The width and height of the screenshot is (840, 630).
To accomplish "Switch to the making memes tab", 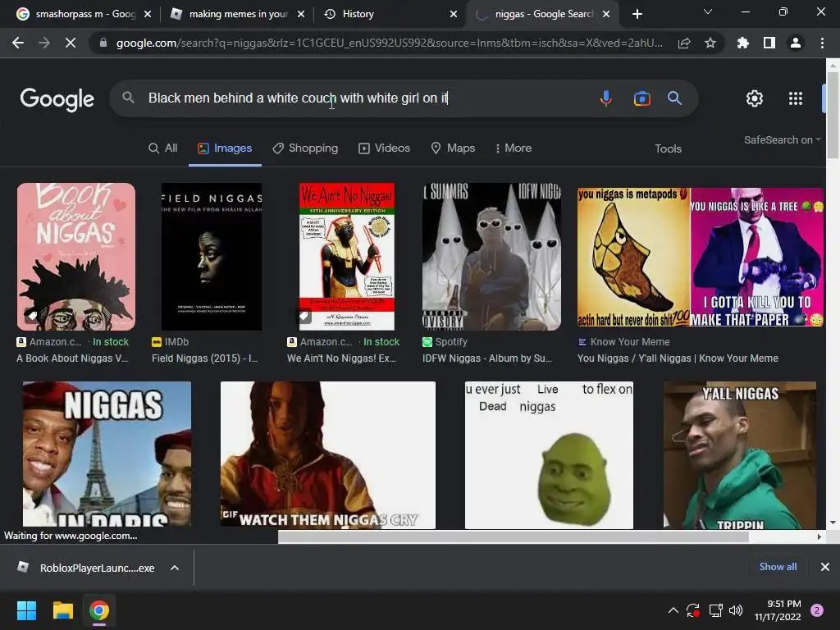I will click(x=235, y=14).
